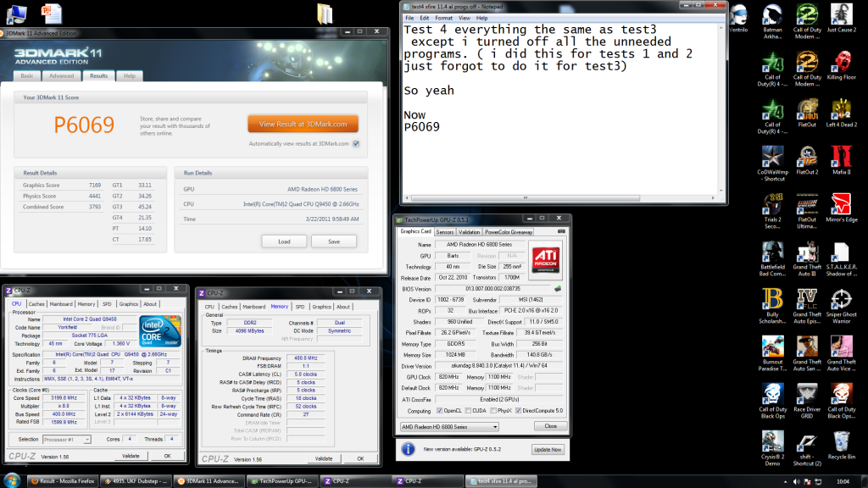Open the Ventrilo desktop icon

[738, 18]
